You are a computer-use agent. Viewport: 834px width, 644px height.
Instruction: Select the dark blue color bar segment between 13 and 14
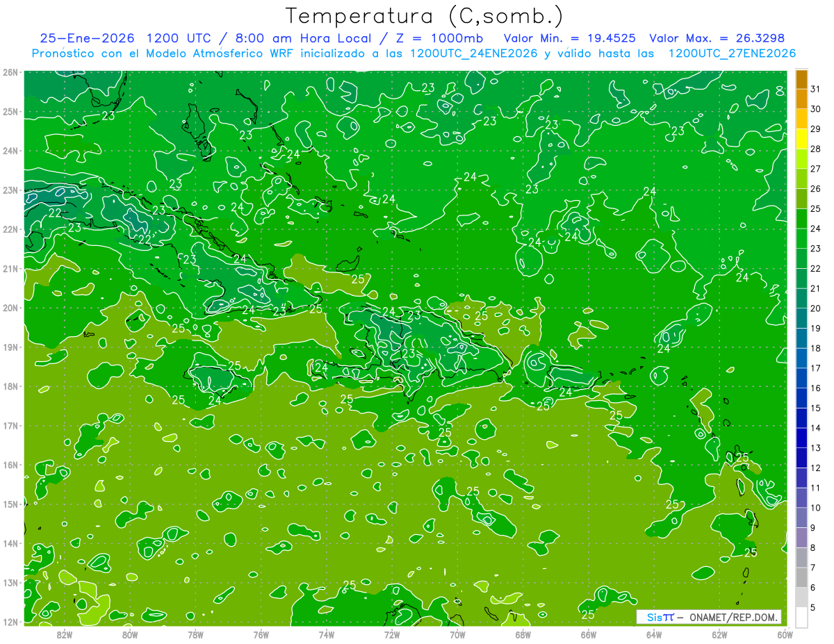click(x=801, y=438)
